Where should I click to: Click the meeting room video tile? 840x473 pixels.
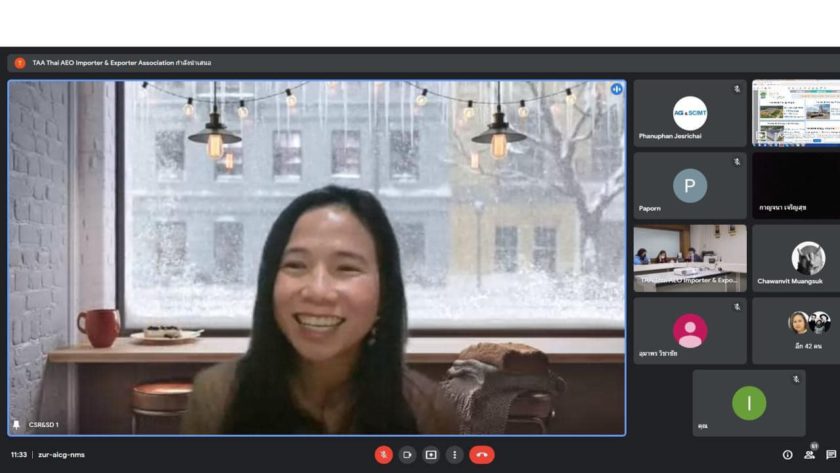(689, 258)
